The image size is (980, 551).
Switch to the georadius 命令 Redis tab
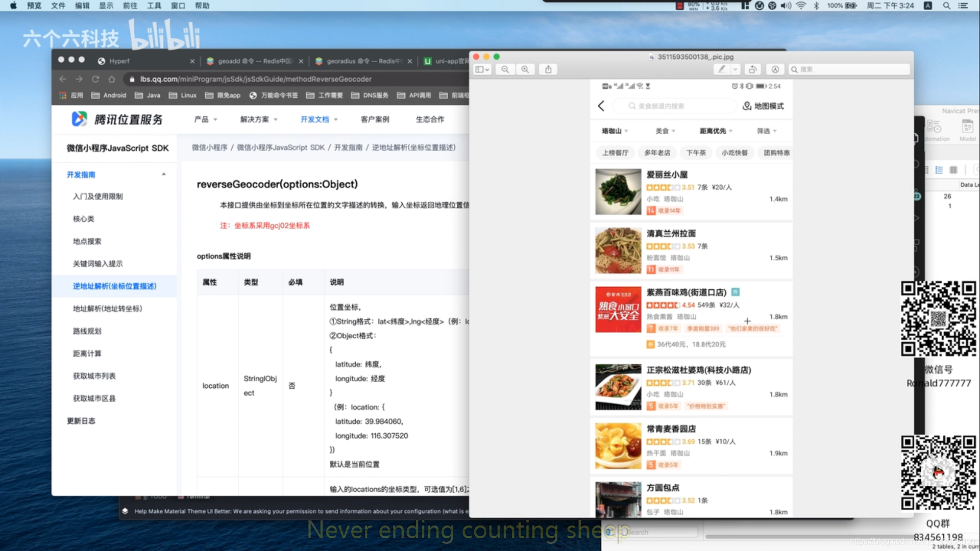(x=363, y=61)
